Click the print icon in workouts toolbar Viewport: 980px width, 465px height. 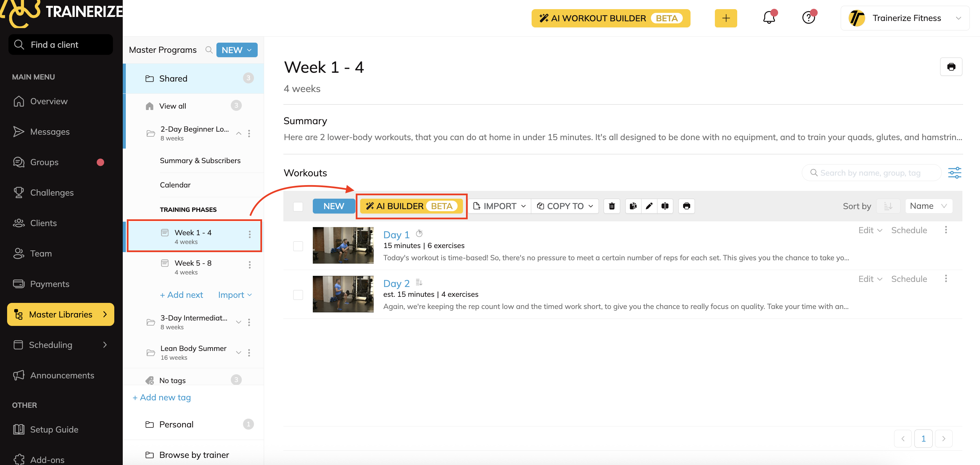pos(686,206)
